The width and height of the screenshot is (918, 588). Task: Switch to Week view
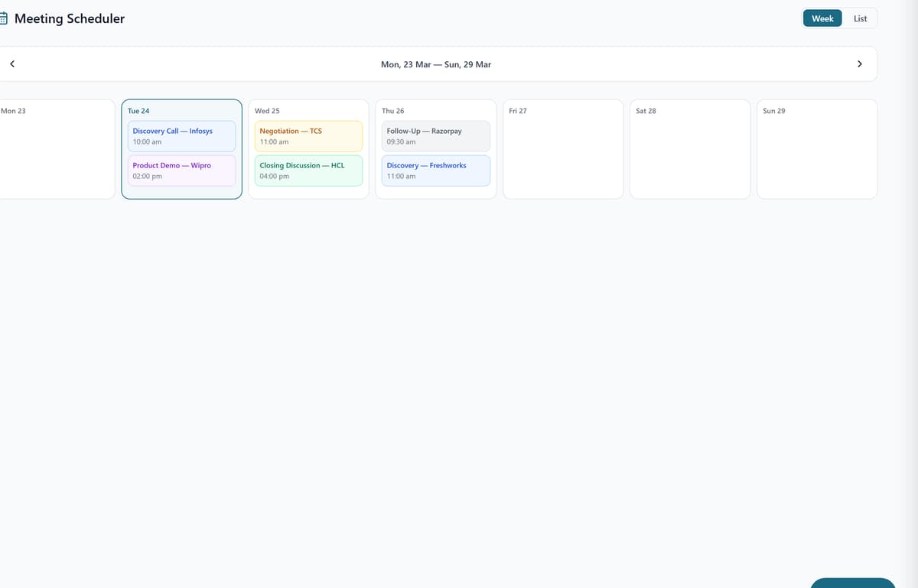coord(822,18)
